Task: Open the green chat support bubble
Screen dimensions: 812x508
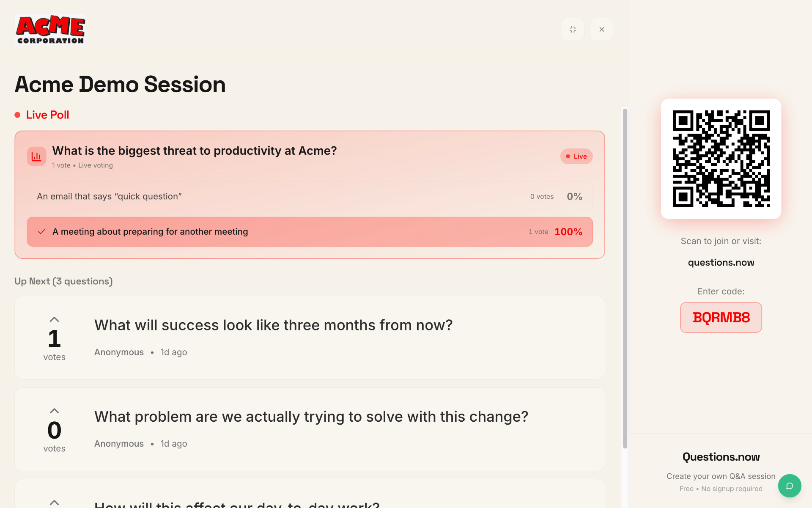Action: (789, 486)
